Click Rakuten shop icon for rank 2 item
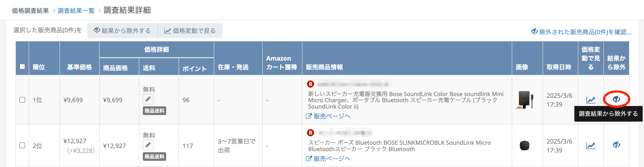 310,132
